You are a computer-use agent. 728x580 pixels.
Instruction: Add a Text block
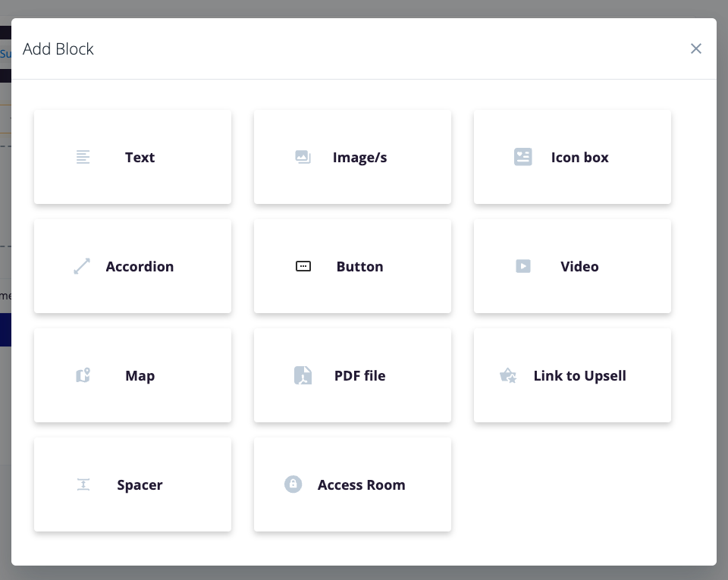[x=133, y=157]
